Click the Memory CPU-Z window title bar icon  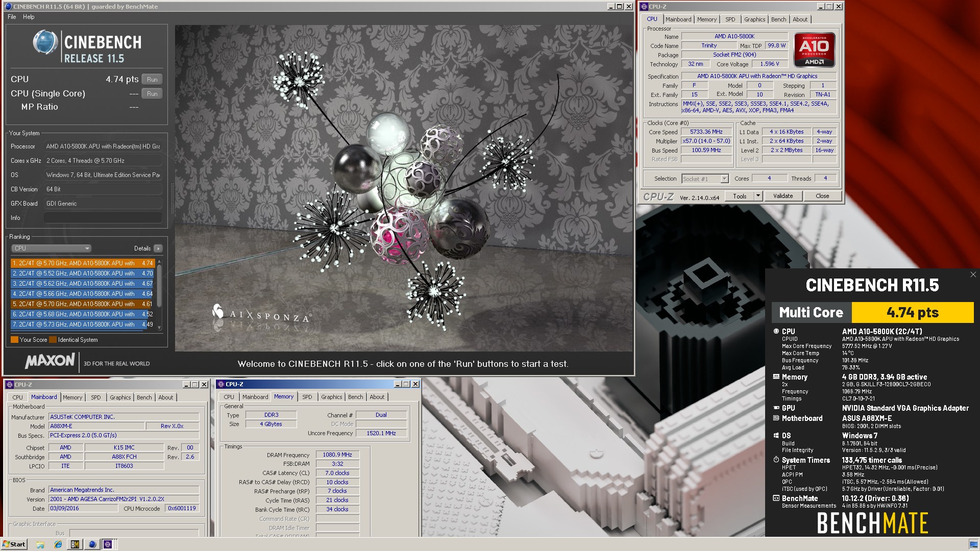coord(220,384)
